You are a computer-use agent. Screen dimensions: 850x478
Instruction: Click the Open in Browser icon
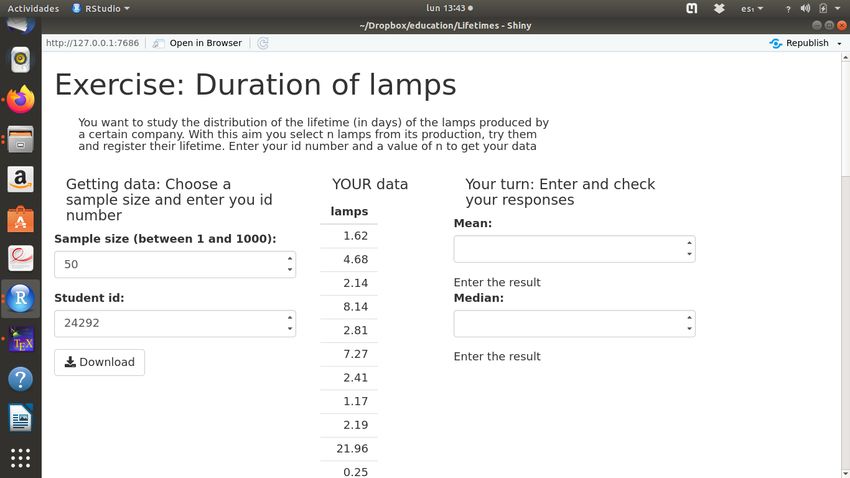[158, 43]
